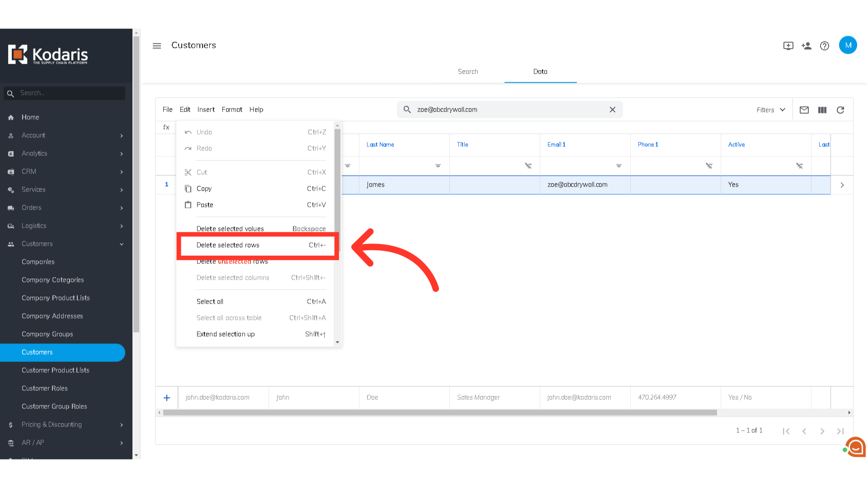Viewport: 868px width, 488px height.
Task: Open Last Name column filter icon
Action: tap(438, 166)
